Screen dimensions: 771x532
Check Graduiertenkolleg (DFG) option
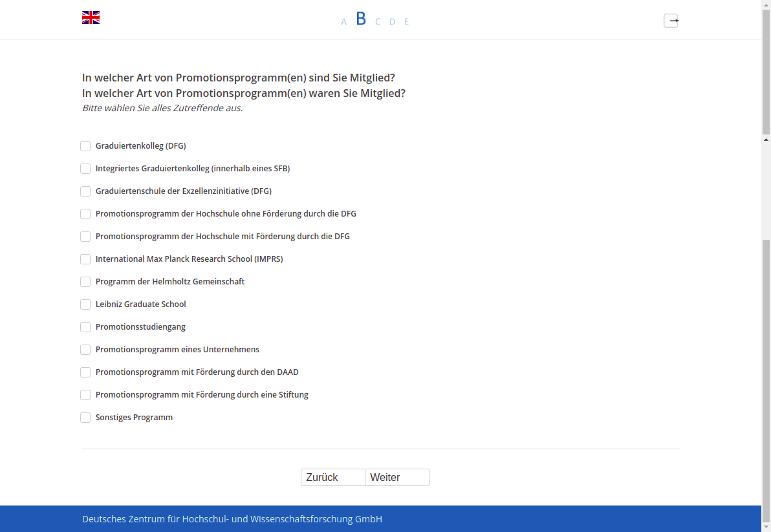pos(85,146)
